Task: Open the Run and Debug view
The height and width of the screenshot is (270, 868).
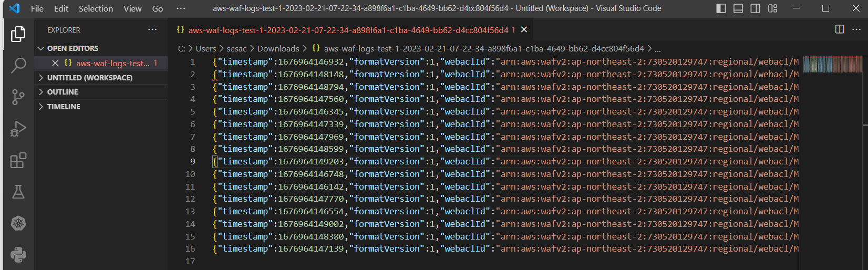Action: tap(18, 129)
